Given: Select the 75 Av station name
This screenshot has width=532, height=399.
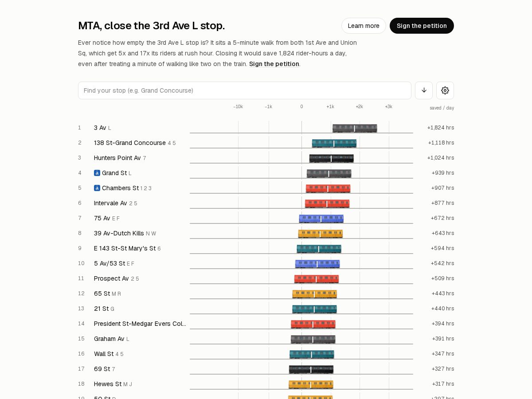Looking at the screenshot, I should pyautogui.click(x=102, y=218).
